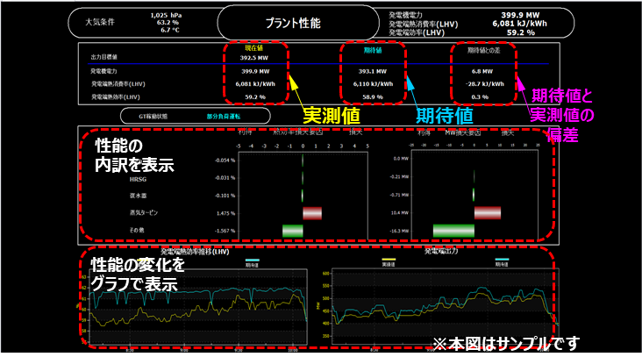Click the -0.031 % HRSG loss value
This screenshot has height=364, width=642.
point(225,178)
